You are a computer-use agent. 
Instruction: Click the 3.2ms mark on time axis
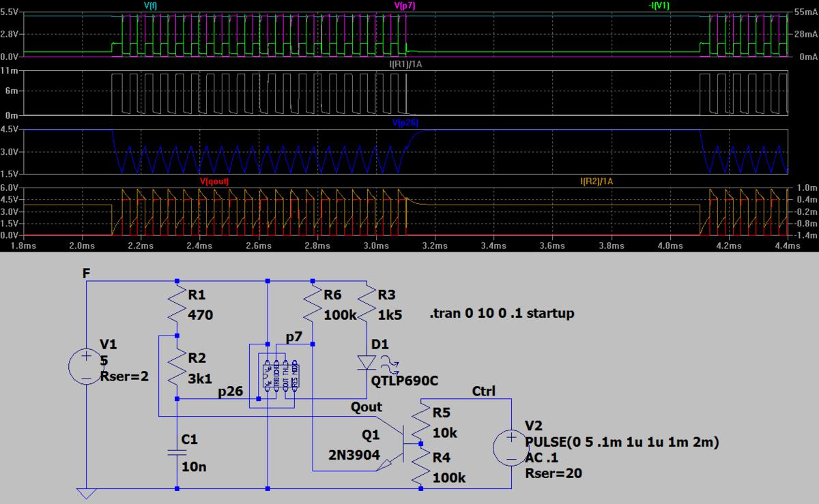(435, 246)
